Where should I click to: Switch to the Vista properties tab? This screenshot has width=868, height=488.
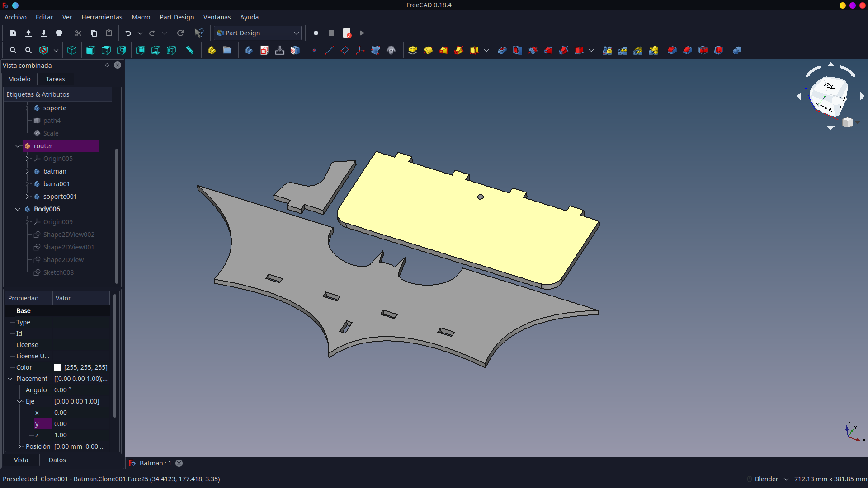(x=21, y=460)
